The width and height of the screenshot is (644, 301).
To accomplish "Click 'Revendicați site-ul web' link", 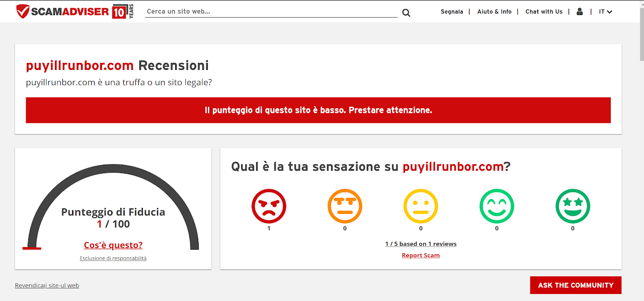I will click(x=47, y=285).
